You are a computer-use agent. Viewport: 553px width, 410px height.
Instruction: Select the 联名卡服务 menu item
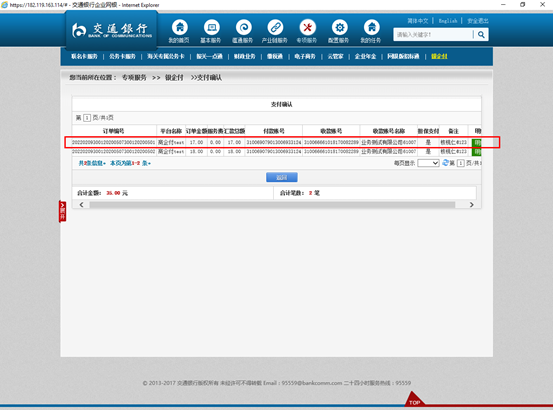click(84, 56)
